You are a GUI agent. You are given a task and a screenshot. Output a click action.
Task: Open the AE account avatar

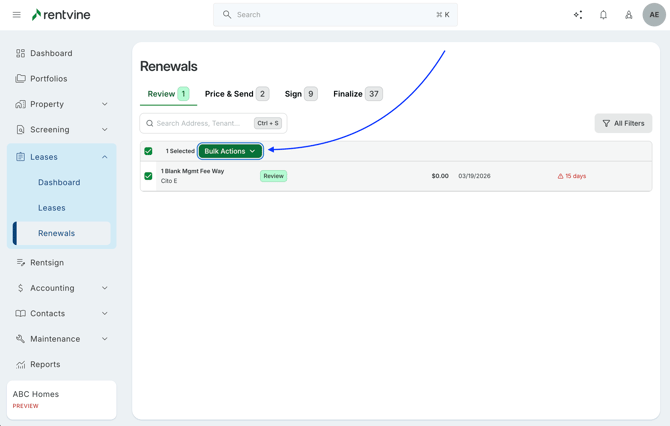coord(654,15)
